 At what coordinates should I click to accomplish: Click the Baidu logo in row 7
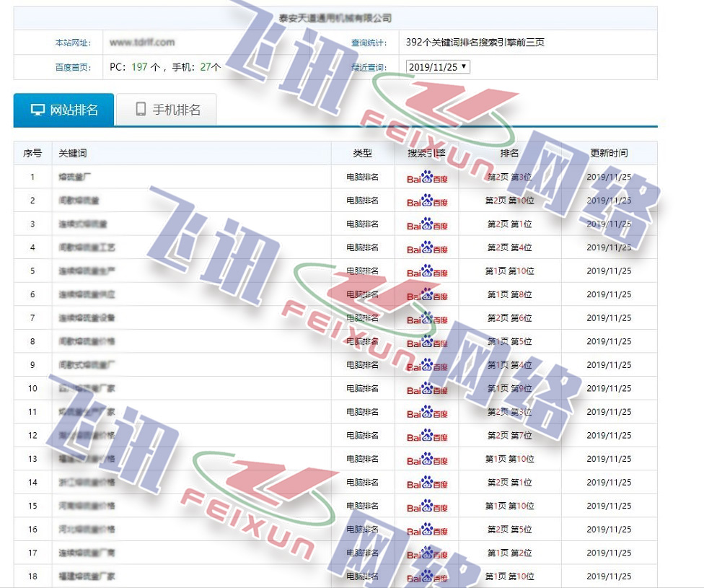click(427, 318)
